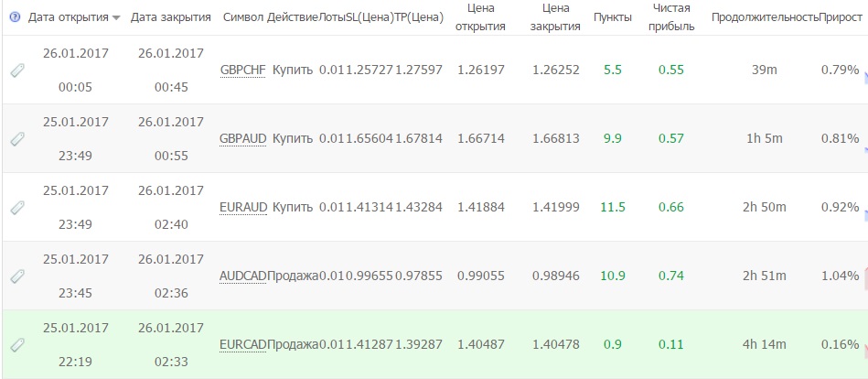The height and width of the screenshot is (379, 868).
Task: Open the attachment tag icon for AUDCAD row
Action: [x=17, y=276]
